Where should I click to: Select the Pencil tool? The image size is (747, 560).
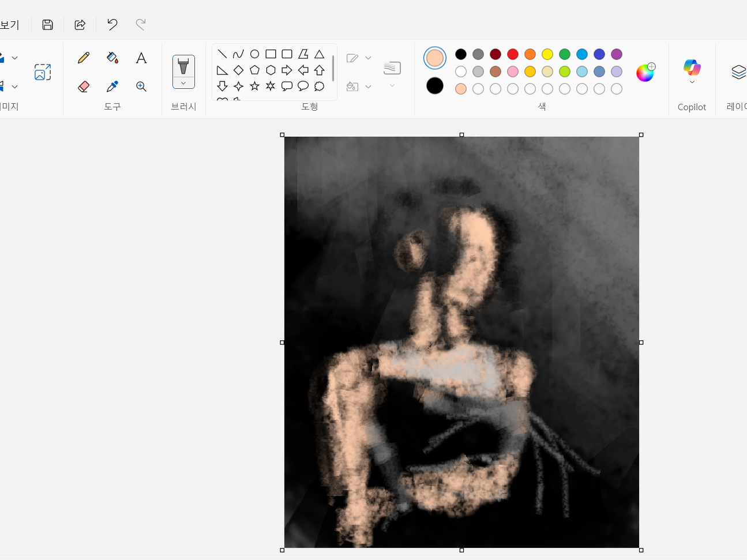click(x=84, y=58)
